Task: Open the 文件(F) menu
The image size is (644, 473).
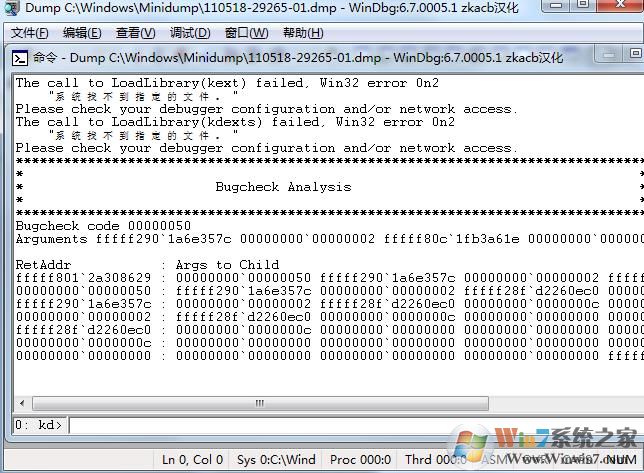Action: click(30, 33)
